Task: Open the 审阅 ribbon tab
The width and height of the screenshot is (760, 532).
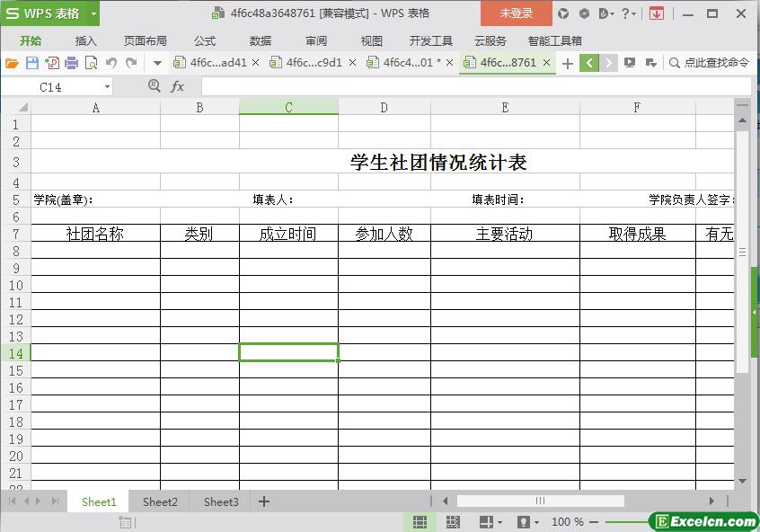Action: pos(316,40)
